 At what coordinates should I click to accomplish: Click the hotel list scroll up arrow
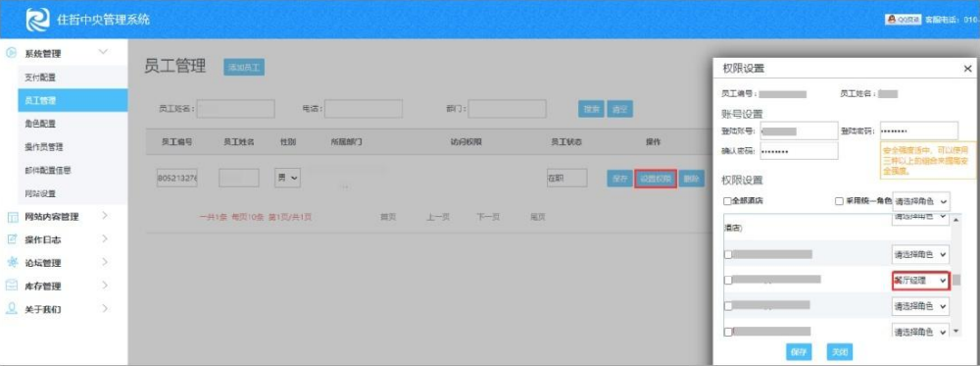coord(955,220)
